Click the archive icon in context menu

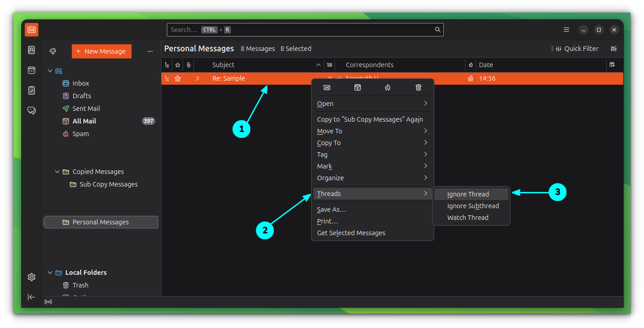(358, 87)
